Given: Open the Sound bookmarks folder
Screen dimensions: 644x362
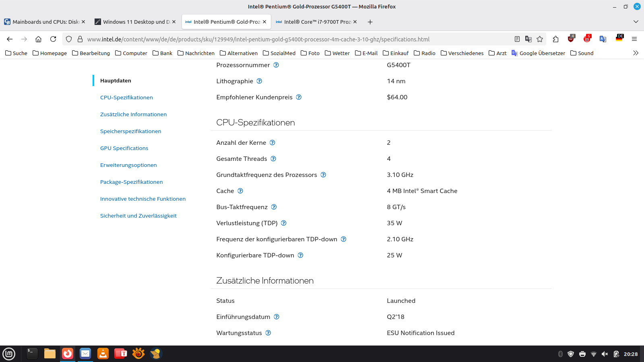Looking at the screenshot, I should [x=582, y=53].
